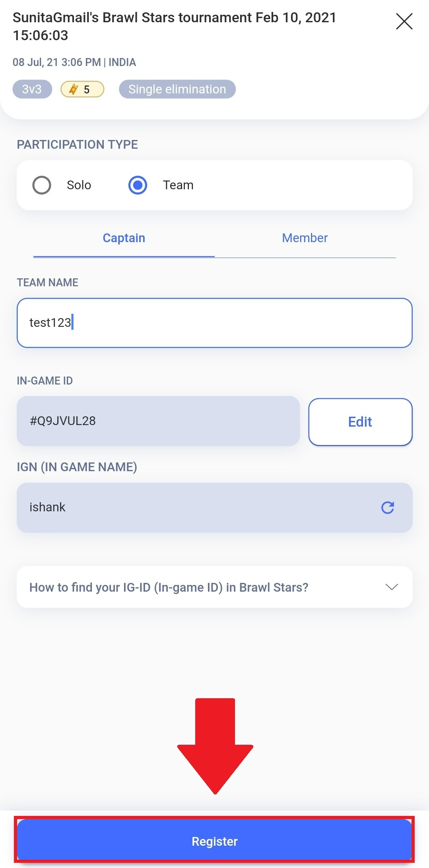Click the tournament date and region line
The height and width of the screenshot is (868, 429).
[x=74, y=62]
